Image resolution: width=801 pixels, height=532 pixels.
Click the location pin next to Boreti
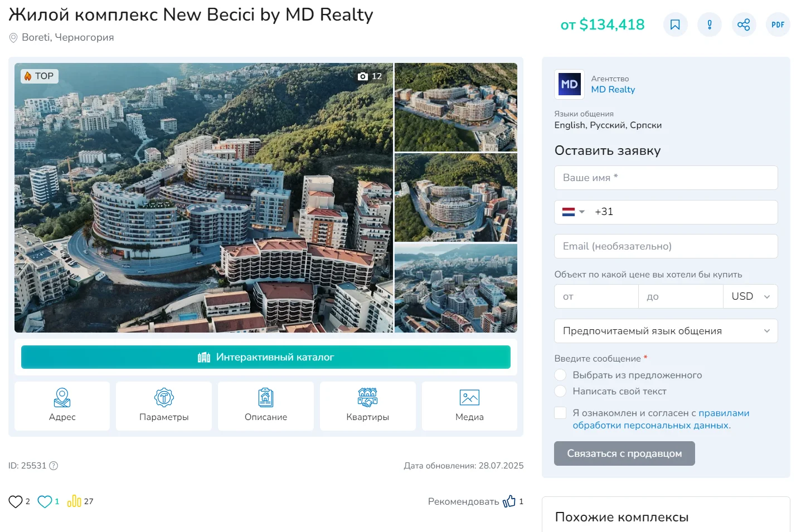(13, 38)
